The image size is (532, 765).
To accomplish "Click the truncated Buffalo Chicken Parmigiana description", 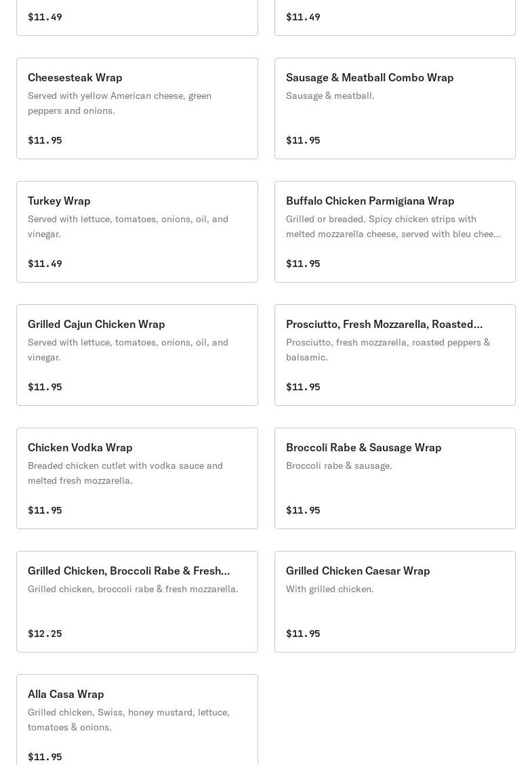I will 393,226.
